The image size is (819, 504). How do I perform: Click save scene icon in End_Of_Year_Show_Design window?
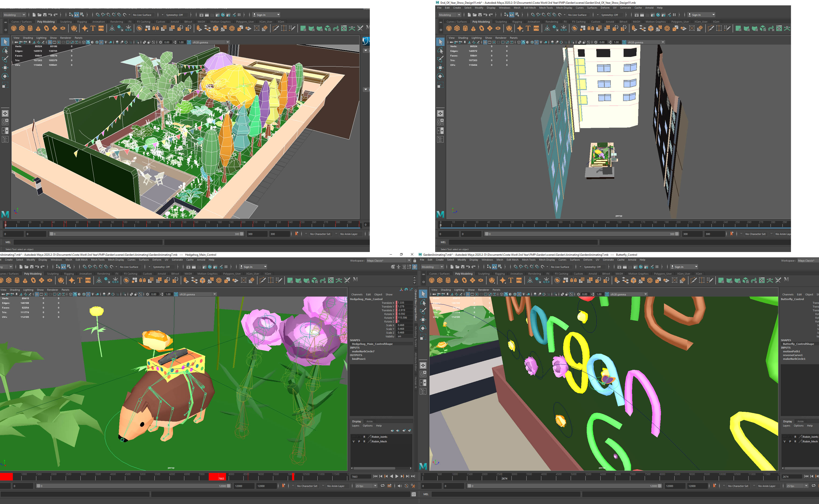coord(480,15)
